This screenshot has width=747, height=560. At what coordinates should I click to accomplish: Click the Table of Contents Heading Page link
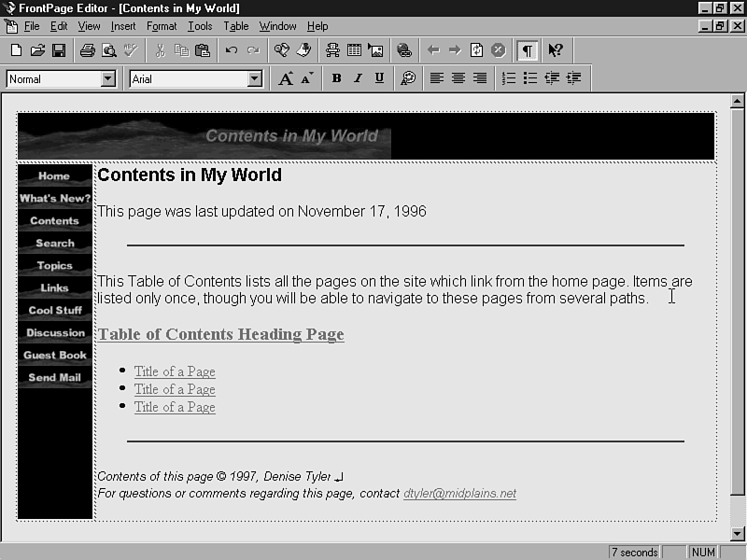[x=220, y=334]
